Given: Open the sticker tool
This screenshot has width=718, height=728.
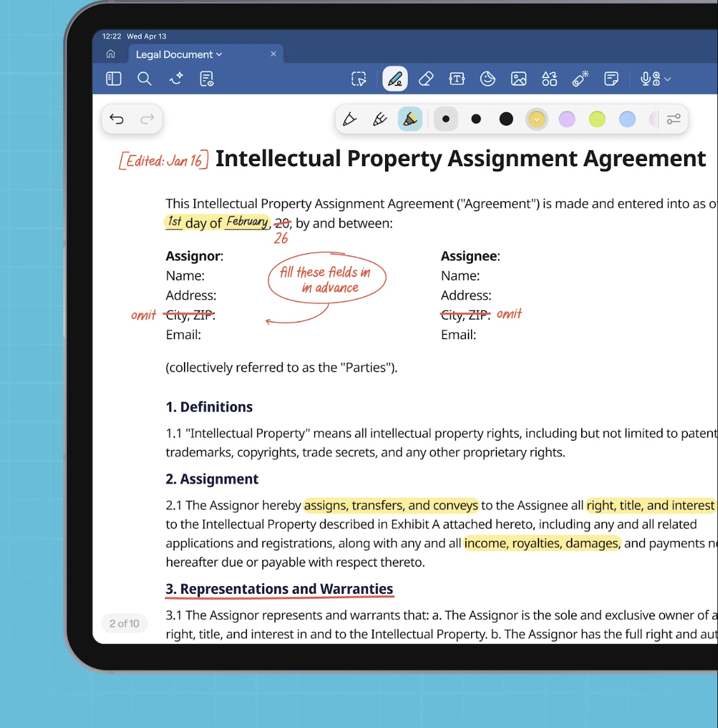Looking at the screenshot, I should [488, 79].
